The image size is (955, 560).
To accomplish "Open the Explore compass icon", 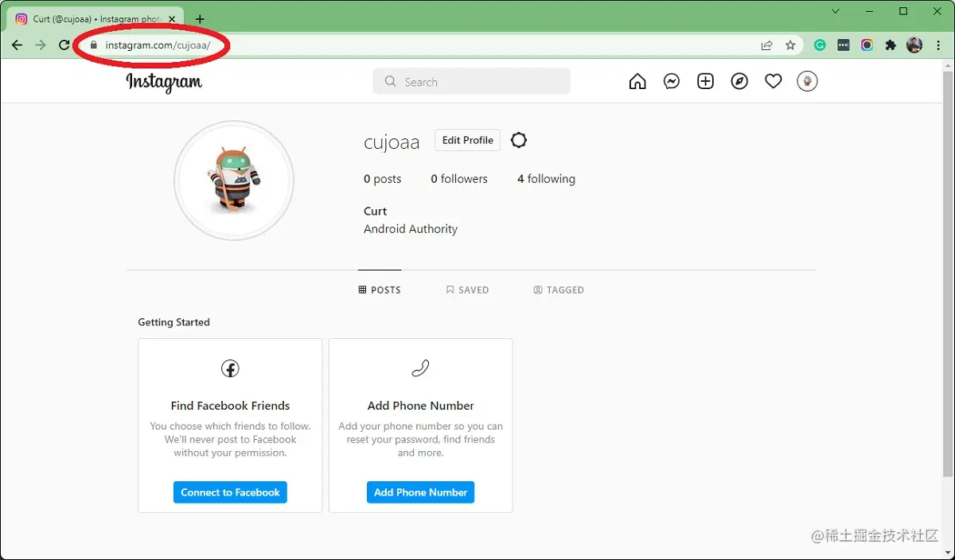I will pyautogui.click(x=739, y=81).
